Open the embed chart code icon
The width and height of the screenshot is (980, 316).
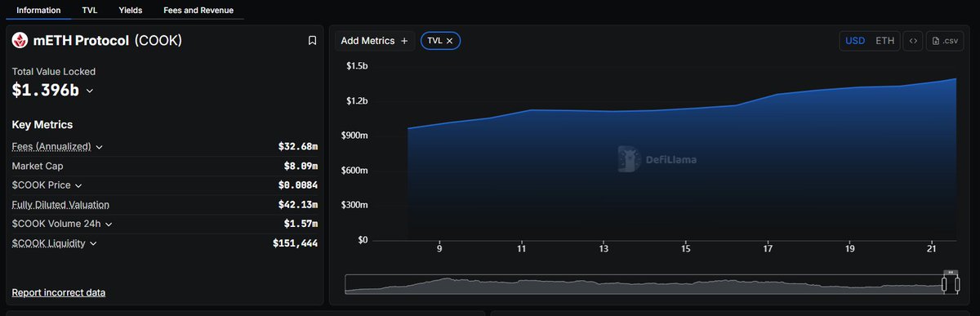tap(913, 41)
